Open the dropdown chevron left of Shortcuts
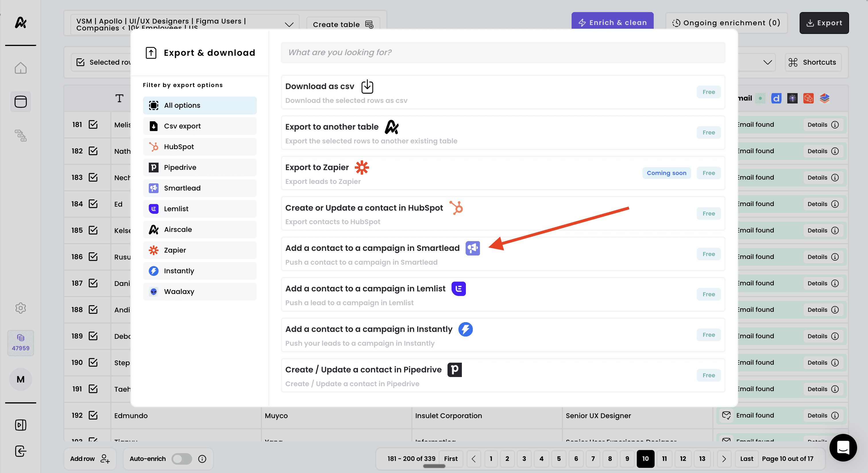868x473 pixels. [767, 62]
